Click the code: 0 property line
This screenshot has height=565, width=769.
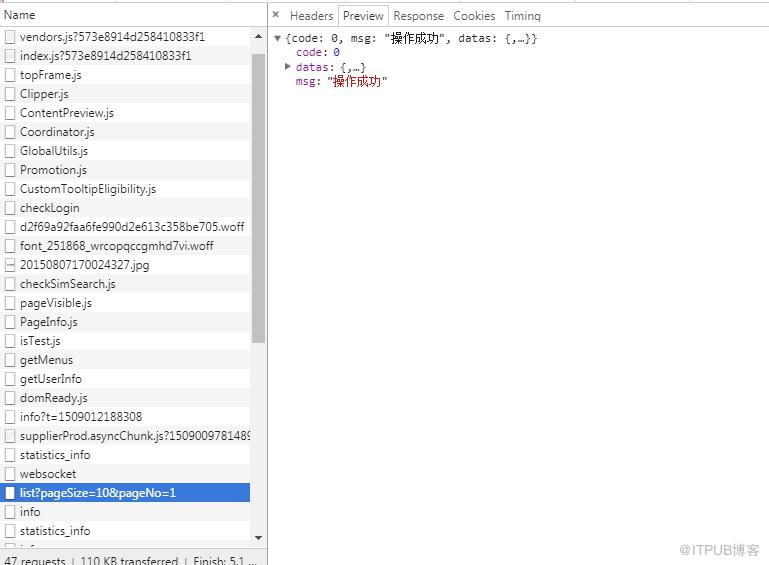coord(318,52)
